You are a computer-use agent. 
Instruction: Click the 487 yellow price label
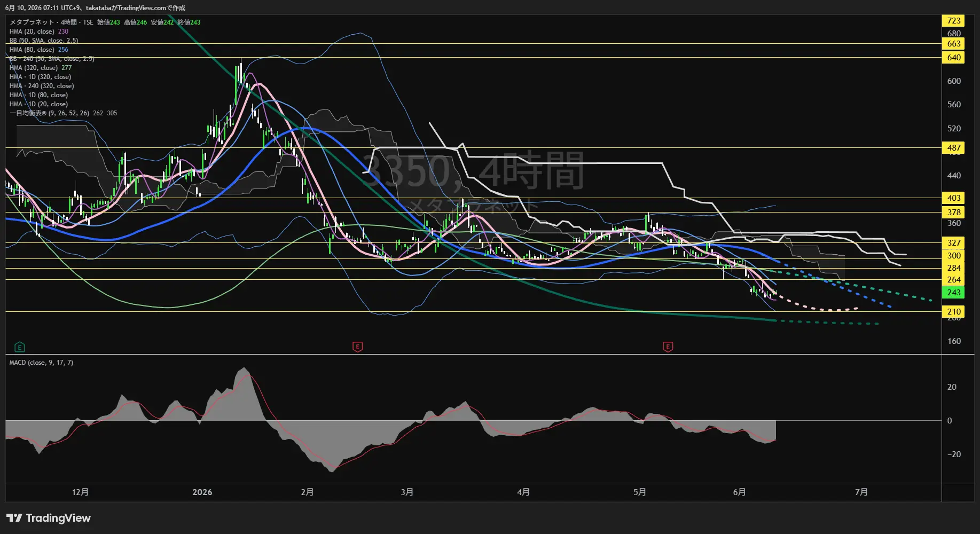pyautogui.click(x=953, y=148)
